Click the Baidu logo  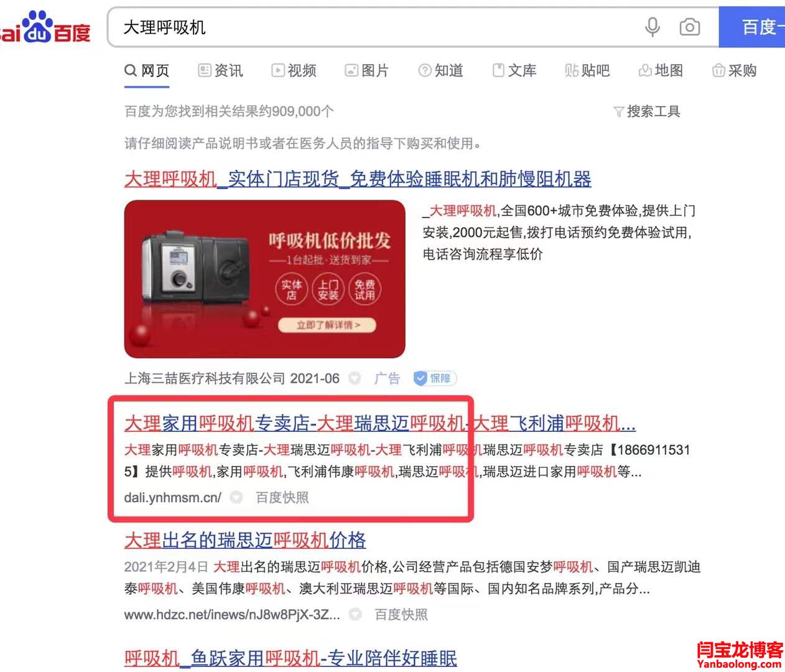[45, 28]
